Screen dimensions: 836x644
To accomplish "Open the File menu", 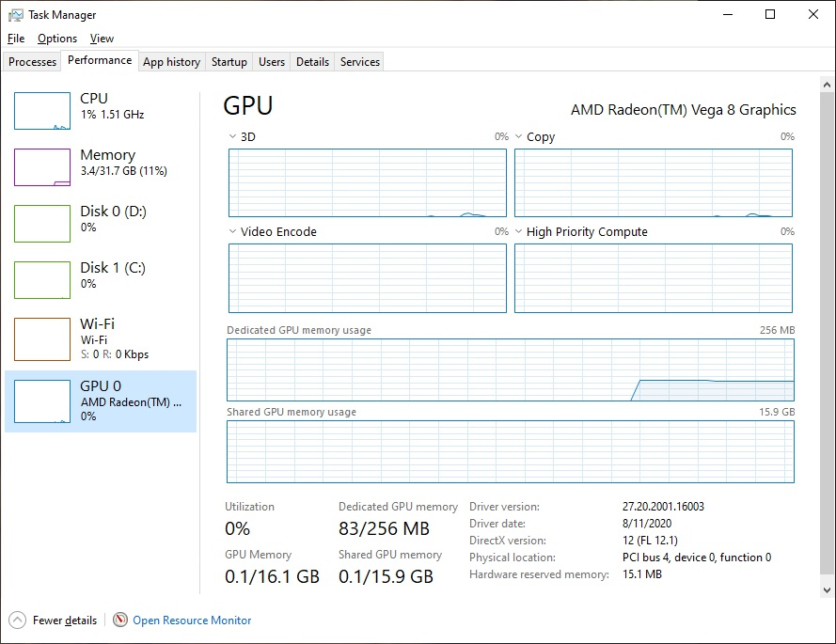I will point(16,39).
